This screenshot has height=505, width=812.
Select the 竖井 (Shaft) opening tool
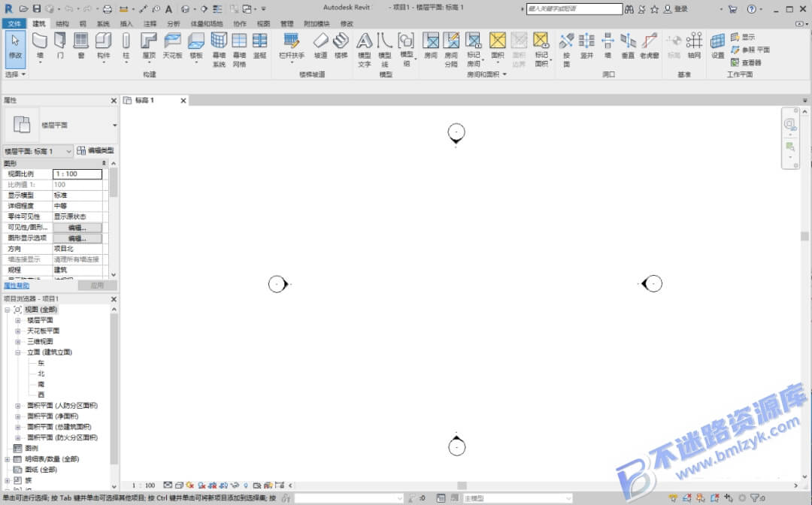click(586, 46)
